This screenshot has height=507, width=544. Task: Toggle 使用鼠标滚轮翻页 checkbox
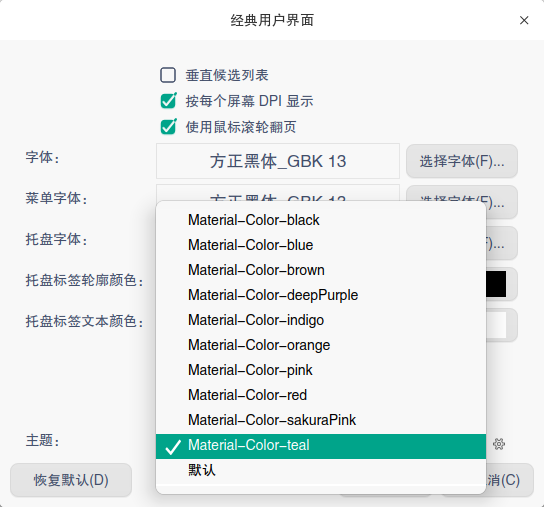tap(168, 127)
